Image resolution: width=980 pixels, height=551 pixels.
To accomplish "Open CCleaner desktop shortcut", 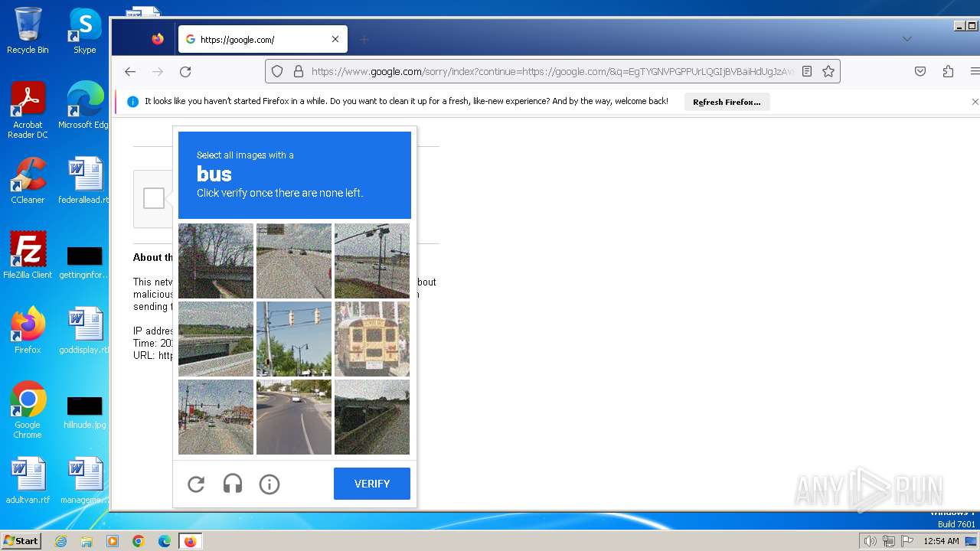I will (x=28, y=181).
